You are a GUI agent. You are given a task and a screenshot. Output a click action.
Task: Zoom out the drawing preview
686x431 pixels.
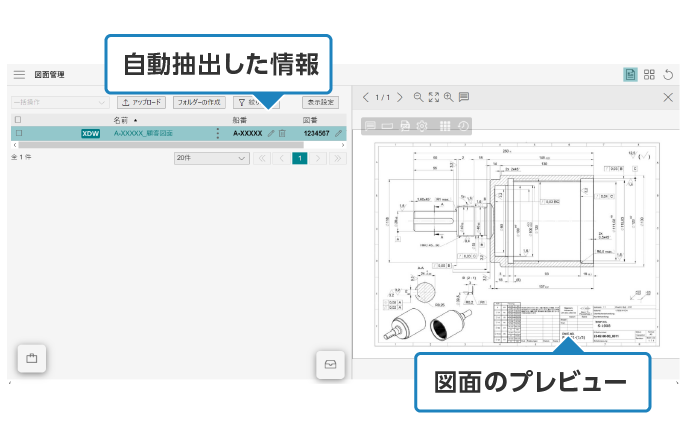point(418,97)
